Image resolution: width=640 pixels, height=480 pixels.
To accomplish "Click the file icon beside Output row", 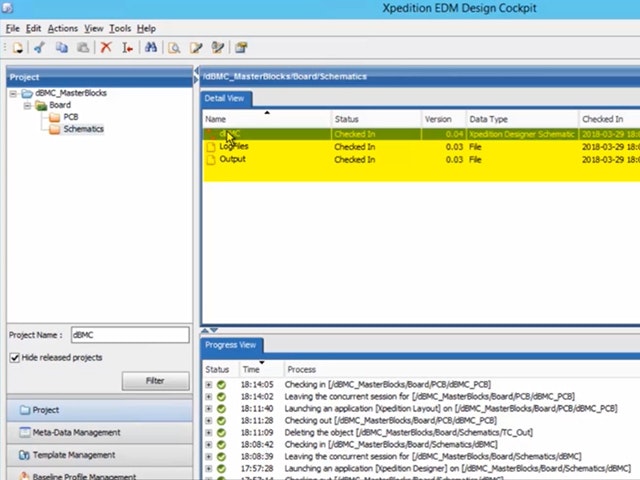I will (x=211, y=160).
